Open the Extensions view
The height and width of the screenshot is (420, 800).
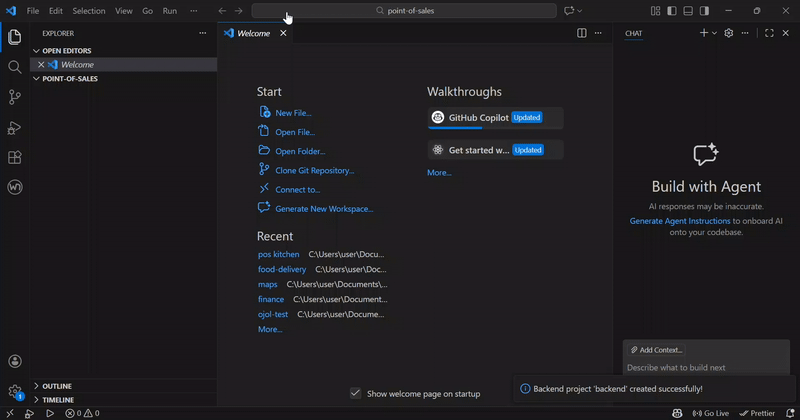coord(15,157)
